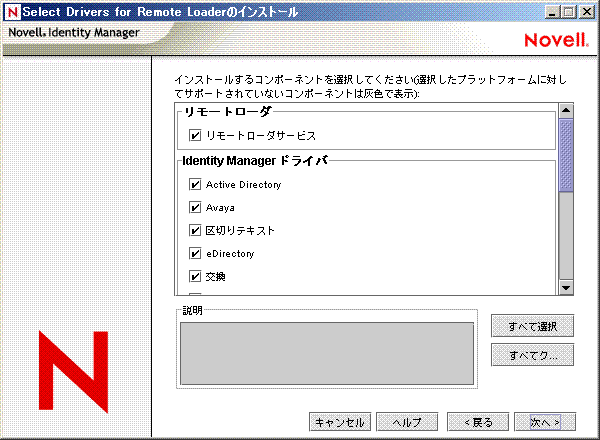Click the component list scroll down arrow
Screen dimensions: 600x440
click(566, 287)
